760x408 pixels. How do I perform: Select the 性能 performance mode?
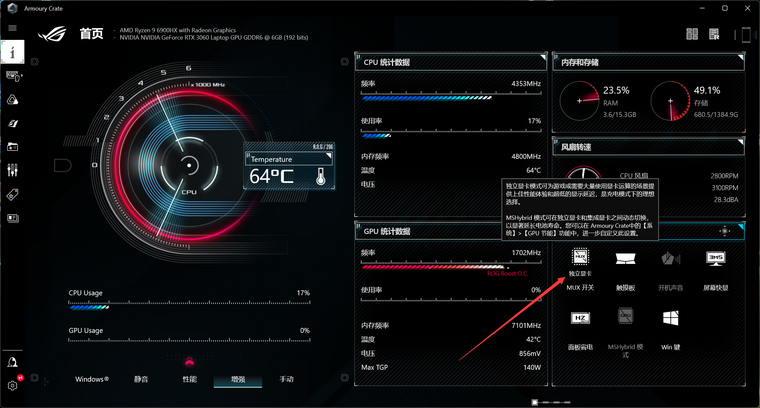point(190,379)
